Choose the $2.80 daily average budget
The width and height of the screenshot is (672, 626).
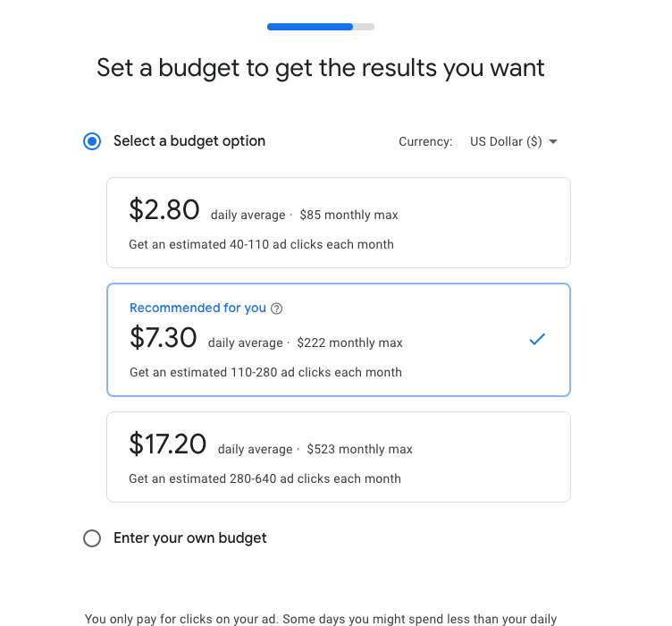[x=338, y=223]
